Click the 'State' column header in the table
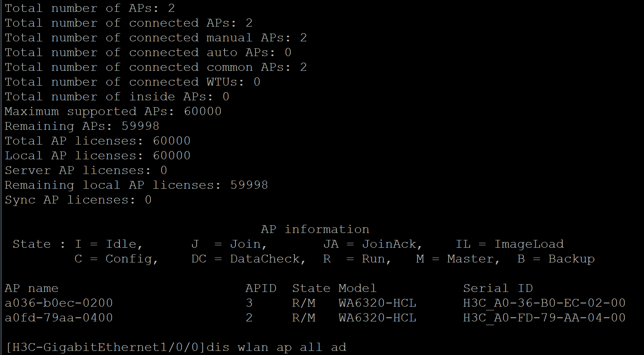The width and height of the screenshot is (644, 355). point(311,288)
